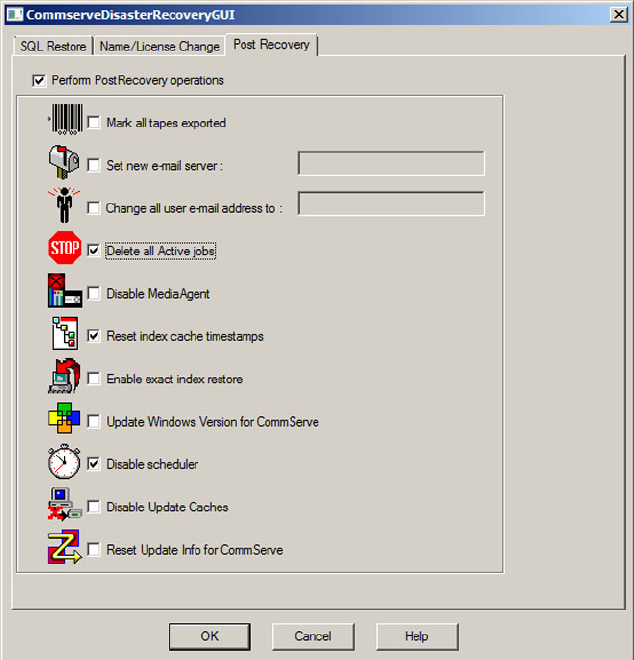Click 'Update Windows Version for CommServe' text
This screenshot has width=634, height=660.
[x=213, y=422]
